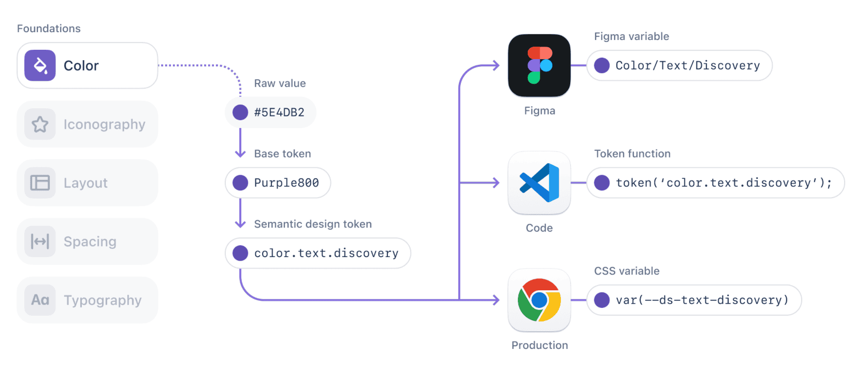Select the Typography foundation label
Viewport: 868px width, 366px height.
103,300
